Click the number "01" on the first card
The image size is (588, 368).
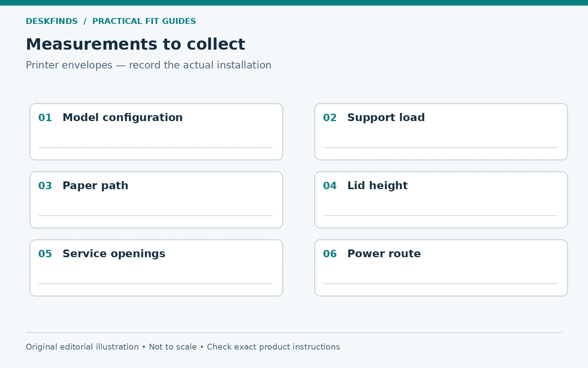[x=45, y=118]
